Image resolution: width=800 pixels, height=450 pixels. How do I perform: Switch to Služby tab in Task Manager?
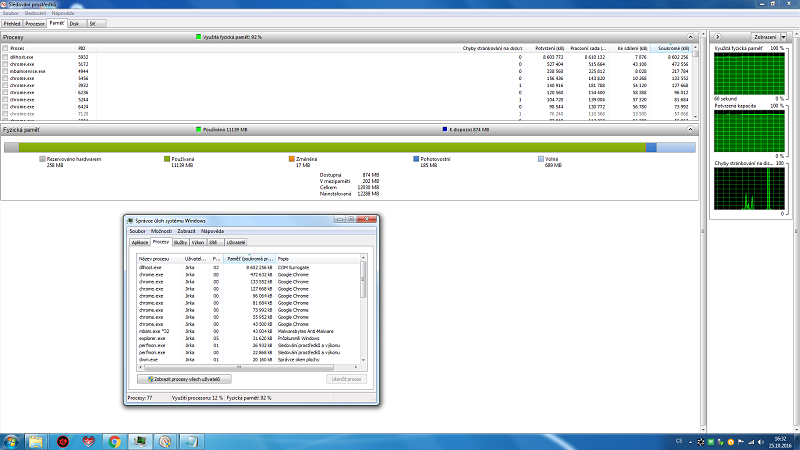point(180,242)
